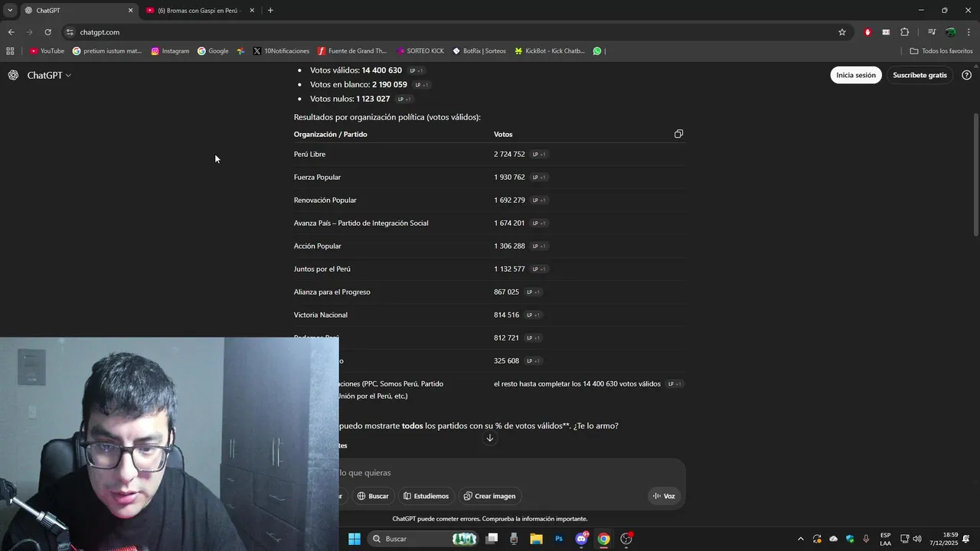Open the Extensions puzzle icon

[904, 32]
